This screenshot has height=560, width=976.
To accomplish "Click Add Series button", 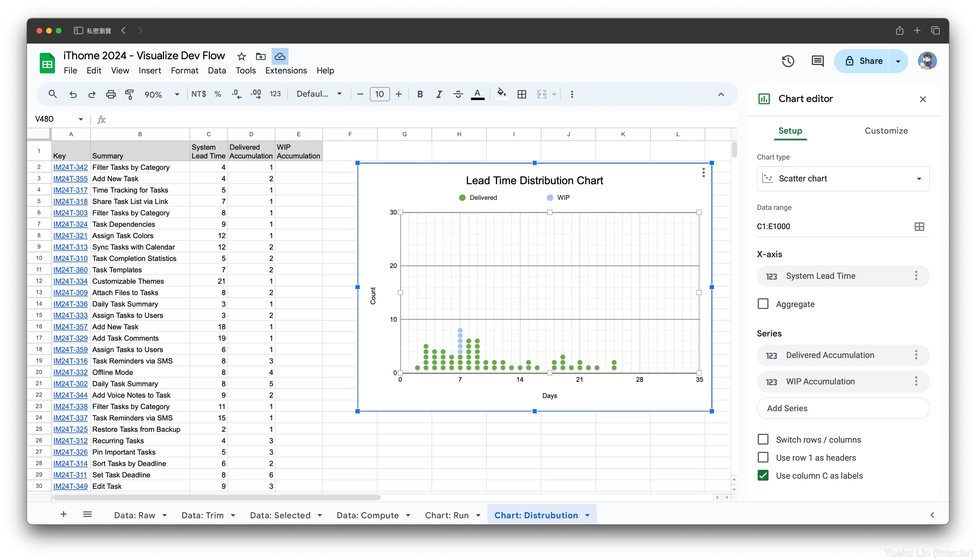I will [788, 408].
